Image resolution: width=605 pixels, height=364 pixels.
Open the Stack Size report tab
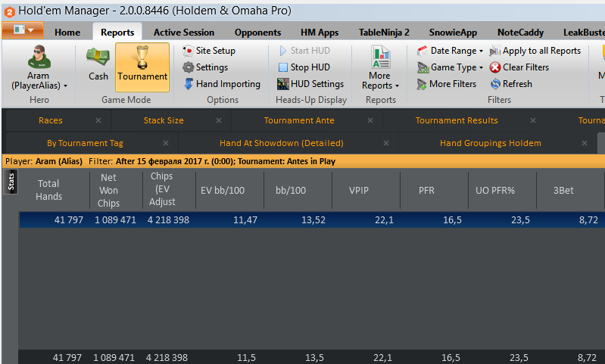pyautogui.click(x=164, y=120)
